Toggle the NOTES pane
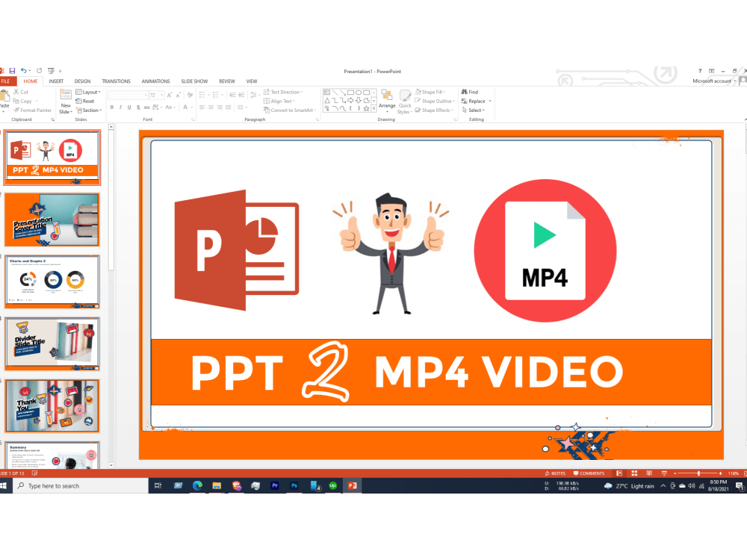The width and height of the screenshot is (747, 560). (x=555, y=473)
